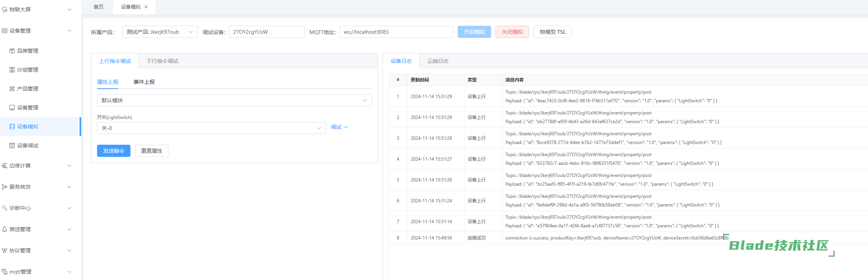Expand the mqtt管理 menu chevron
The width and height of the screenshot is (868, 280).
69,272
